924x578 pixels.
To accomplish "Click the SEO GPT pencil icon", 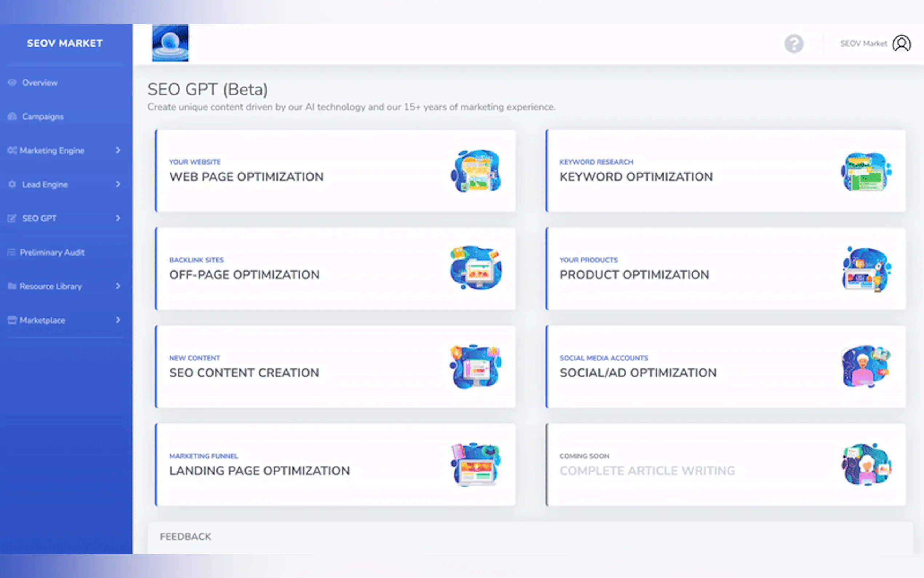I will (x=12, y=218).
